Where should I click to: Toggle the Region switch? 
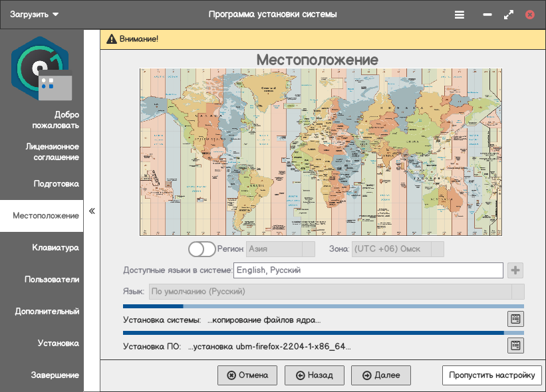[x=202, y=249]
